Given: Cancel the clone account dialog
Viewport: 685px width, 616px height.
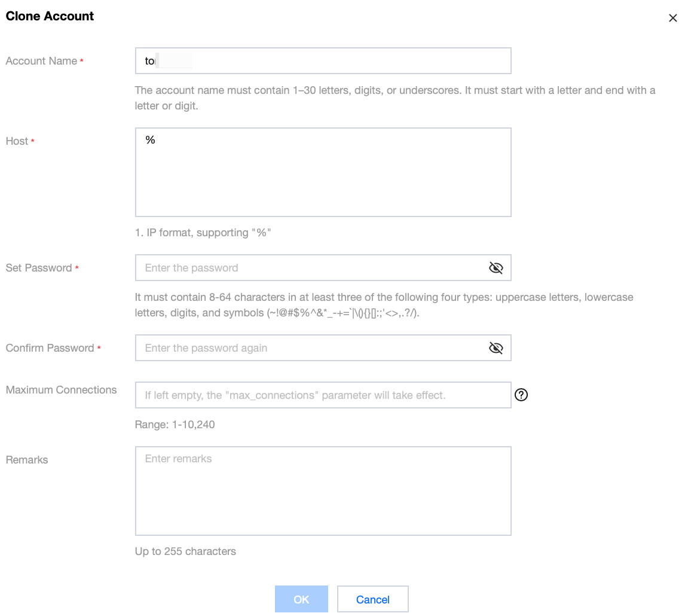Looking at the screenshot, I should 372,599.
